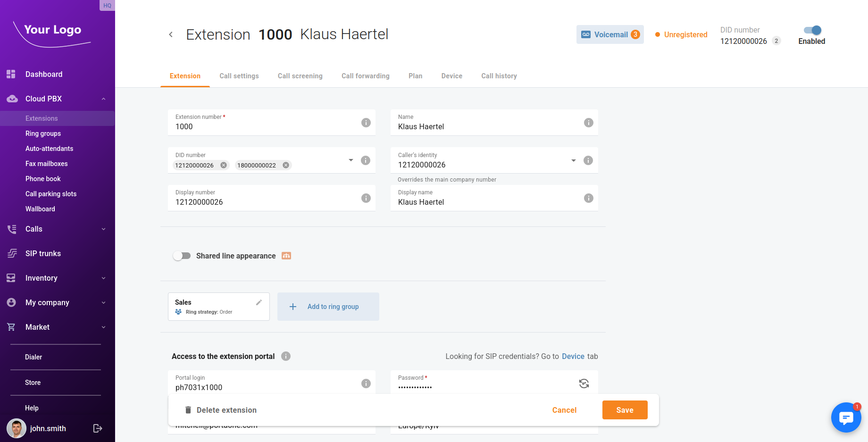Click the logout icon beside john.smith
Image resolution: width=868 pixels, height=442 pixels.
[98, 428]
